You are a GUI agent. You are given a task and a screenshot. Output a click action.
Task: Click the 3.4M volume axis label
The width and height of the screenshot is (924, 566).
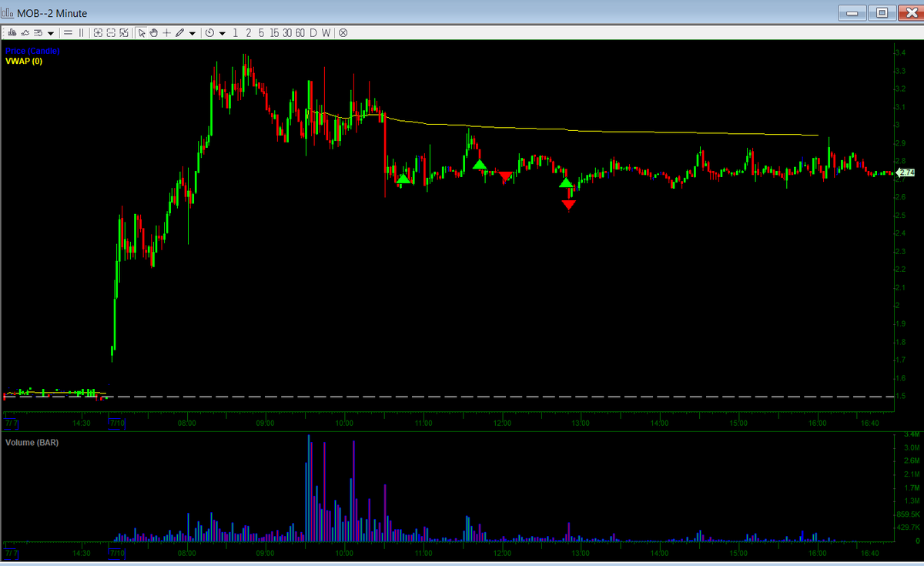coord(911,434)
